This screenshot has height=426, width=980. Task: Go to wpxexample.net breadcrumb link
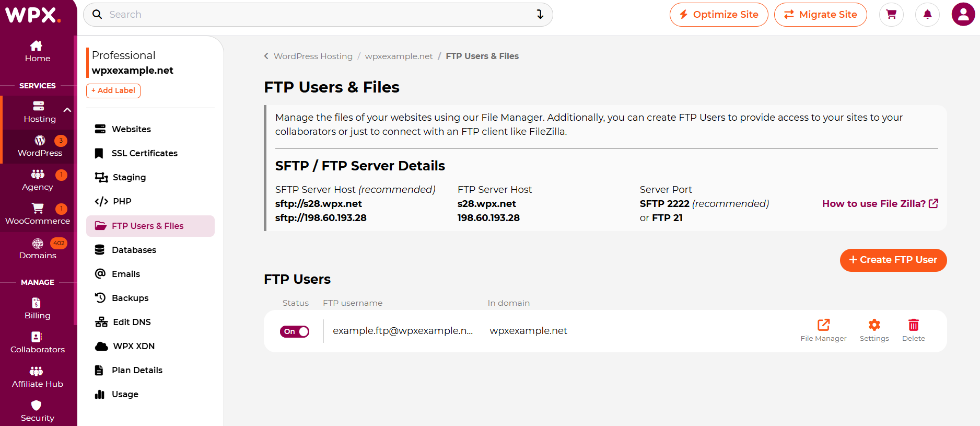[399, 56]
